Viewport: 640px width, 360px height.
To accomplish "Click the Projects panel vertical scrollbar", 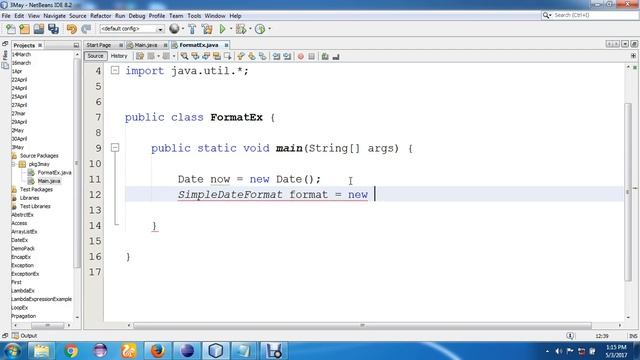I will pyautogui.click(x=77, y=163).
